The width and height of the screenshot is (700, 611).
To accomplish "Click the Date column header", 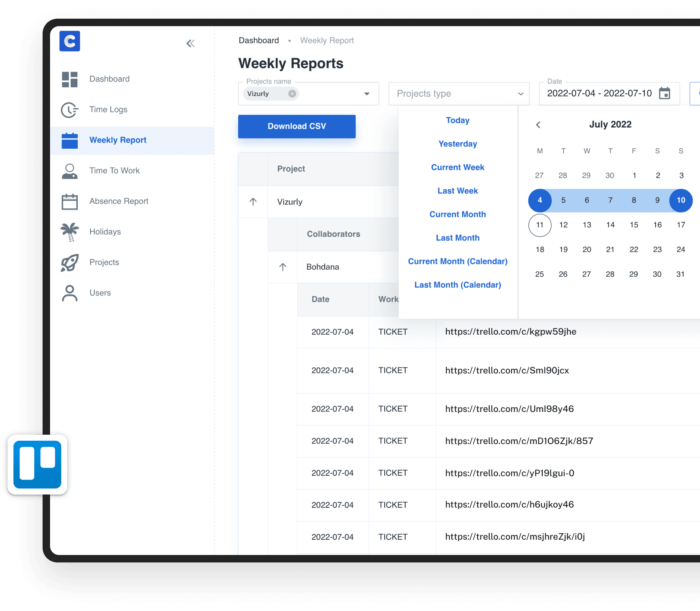I will pos(320,300).
